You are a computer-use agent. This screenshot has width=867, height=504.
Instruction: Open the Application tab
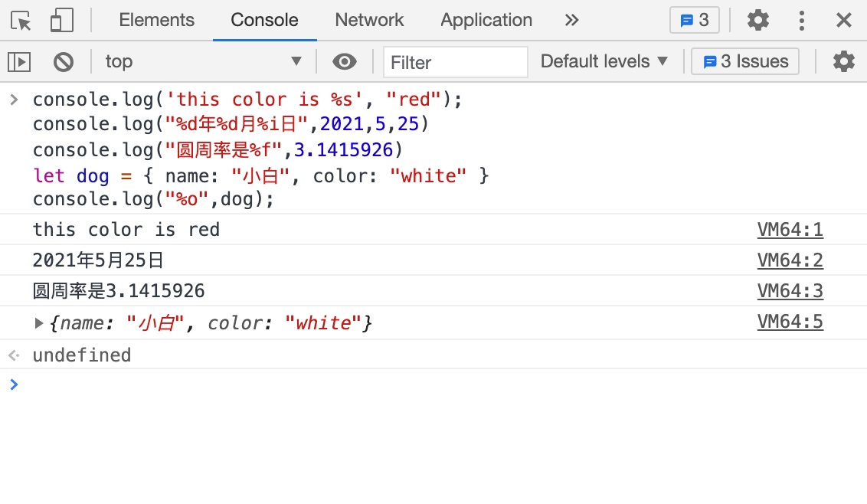click(486, 21)
